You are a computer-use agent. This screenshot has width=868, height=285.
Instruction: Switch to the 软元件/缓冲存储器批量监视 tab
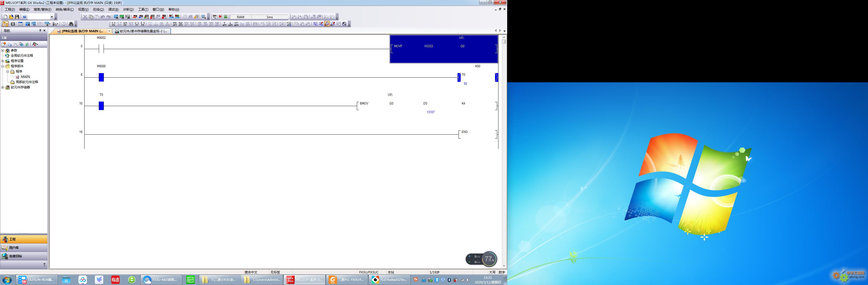[142, 31]
